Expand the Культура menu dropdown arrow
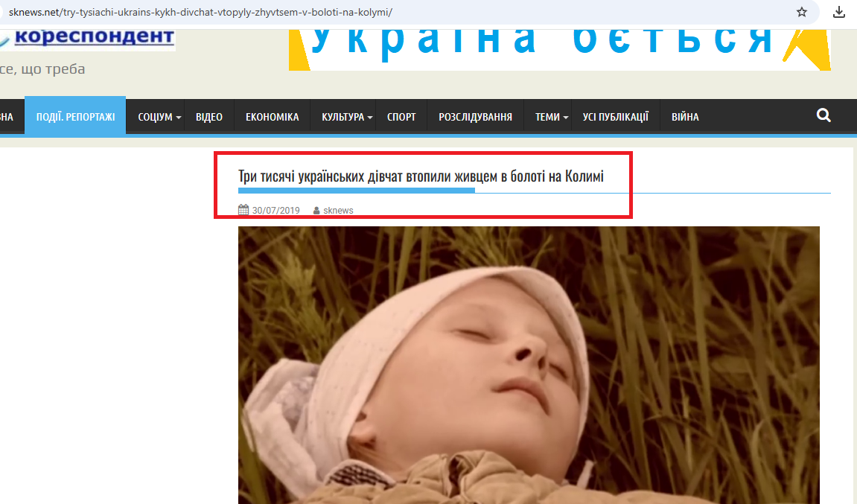This screenshot has height=504, width=857. coord(370,118)
